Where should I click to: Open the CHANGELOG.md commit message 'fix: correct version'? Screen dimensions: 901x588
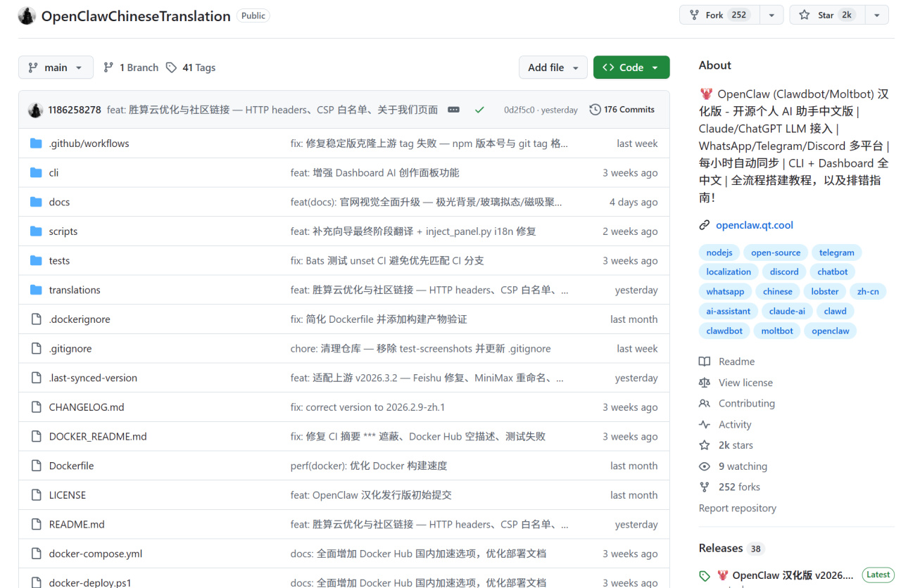367,407
